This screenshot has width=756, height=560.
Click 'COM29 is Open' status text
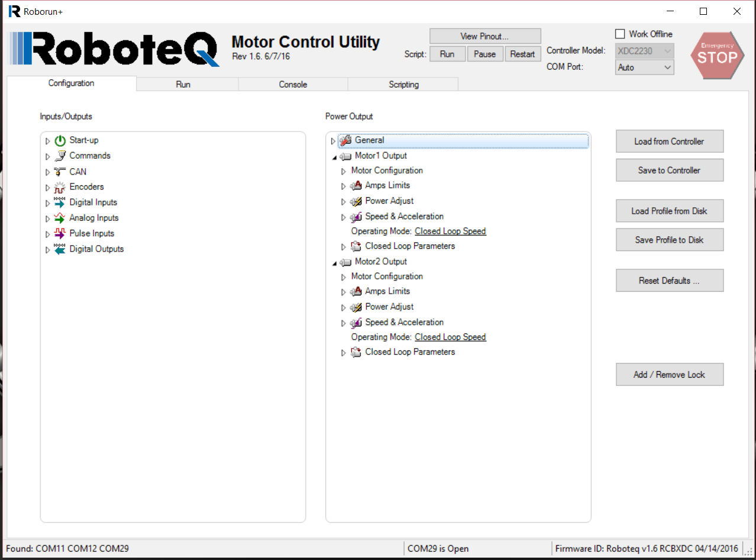[x=438, y=549]
